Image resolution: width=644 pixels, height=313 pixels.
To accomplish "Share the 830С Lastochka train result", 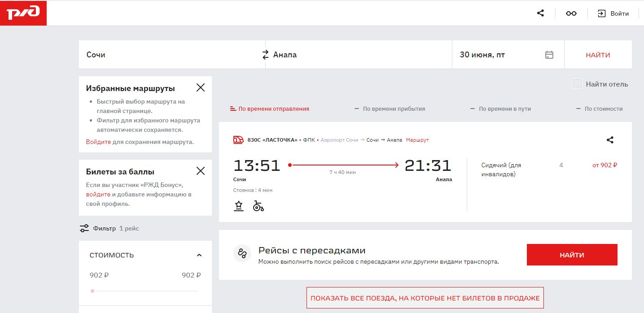I will [x=609, y=140].
